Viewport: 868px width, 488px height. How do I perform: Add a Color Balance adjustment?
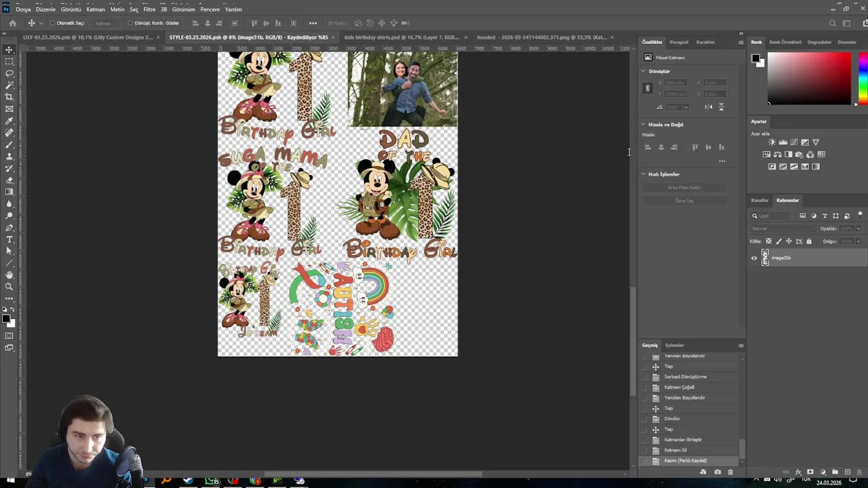pos(777,155)
